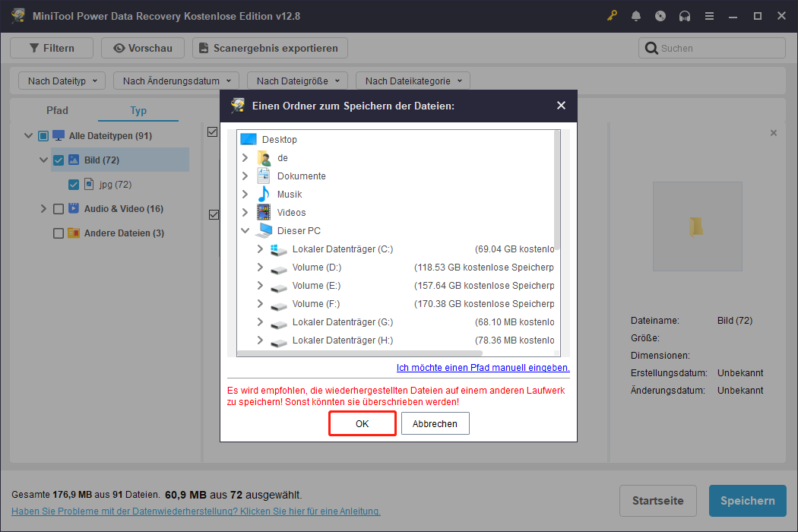The image size is (798, 532).
Task: Open the hamburger menu in the title bar
Action: tap(709, 15)
